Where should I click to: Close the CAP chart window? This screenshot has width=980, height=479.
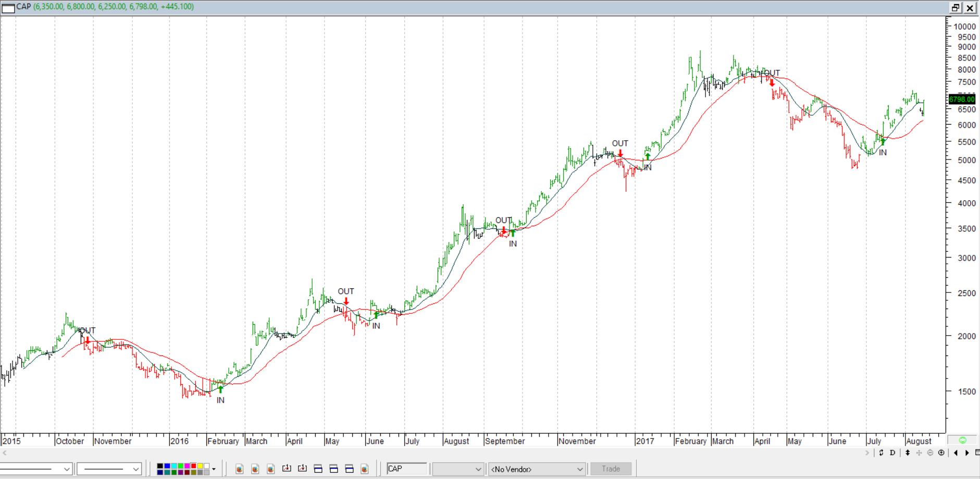click(970, 7)
